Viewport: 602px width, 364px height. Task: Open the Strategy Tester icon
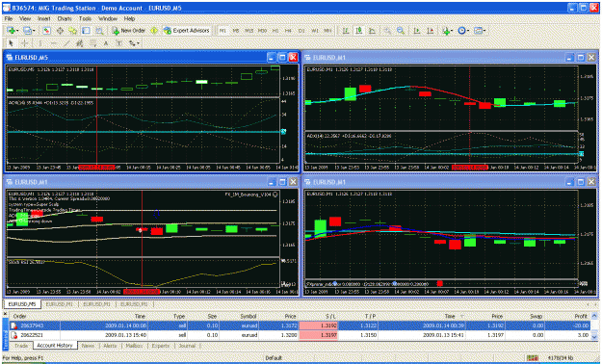pyautogui.click(x=99, y=31)
